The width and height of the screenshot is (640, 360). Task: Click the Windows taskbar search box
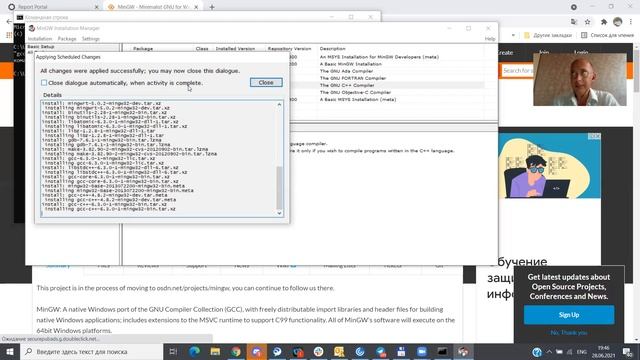click(x=91, y=351)
